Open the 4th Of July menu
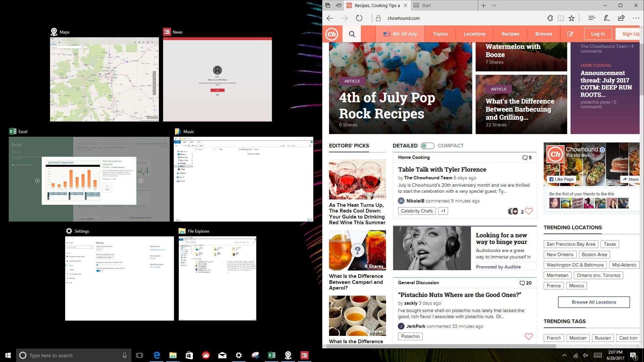 [x=400, y=34]
